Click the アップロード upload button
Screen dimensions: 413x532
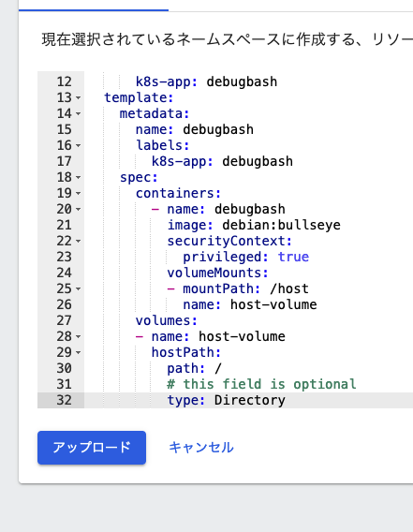pyautogui.click(x=92, y=448)
